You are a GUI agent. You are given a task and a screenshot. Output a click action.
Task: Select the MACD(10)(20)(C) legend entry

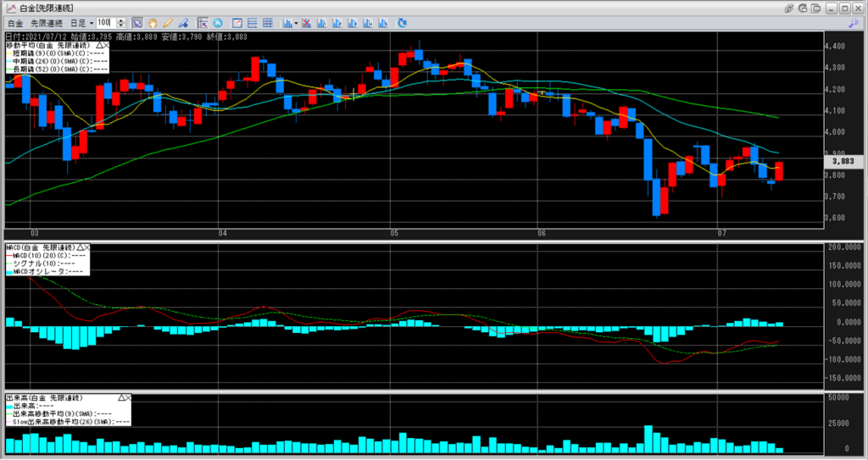49,256
